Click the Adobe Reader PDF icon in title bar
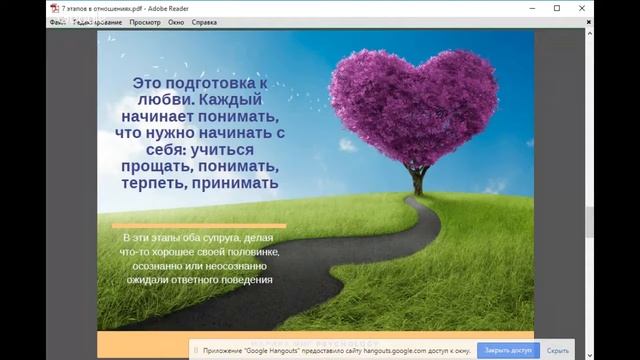640x360 pixels. click(54, 8)
